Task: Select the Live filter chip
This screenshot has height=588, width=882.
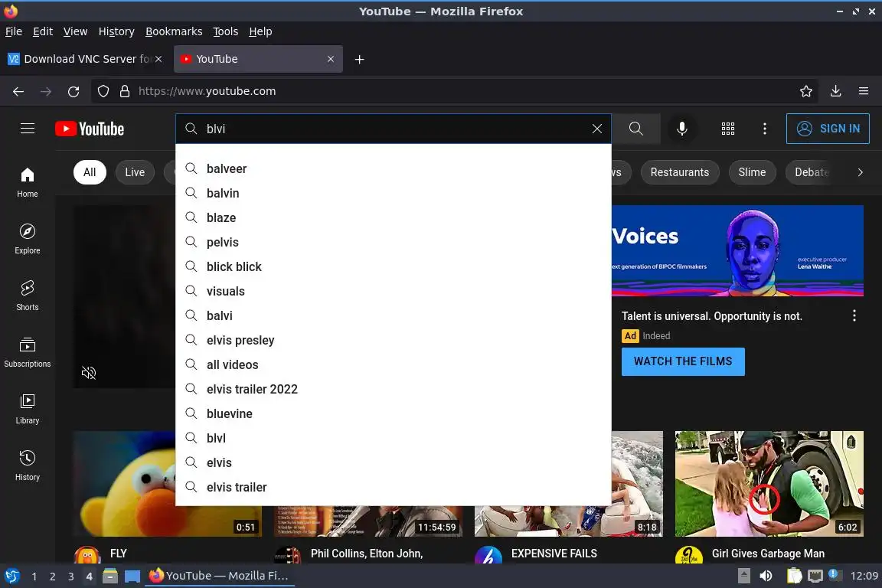Action: (x=135, y=172)
